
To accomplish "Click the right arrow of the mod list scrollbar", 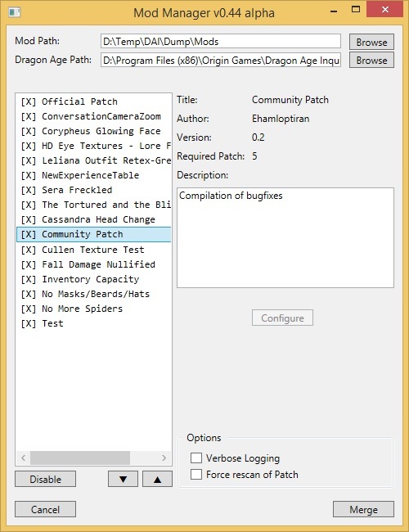I will (x=164, y=458).
